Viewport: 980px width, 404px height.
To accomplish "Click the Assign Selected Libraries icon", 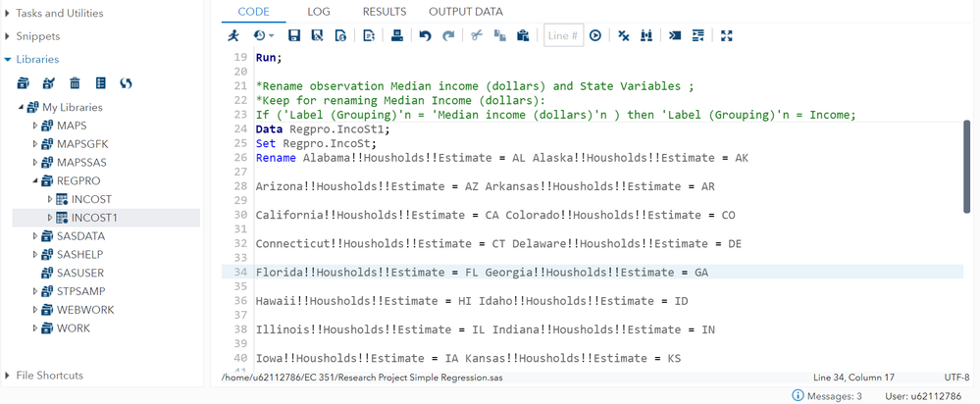I will (x=49, y=83).
